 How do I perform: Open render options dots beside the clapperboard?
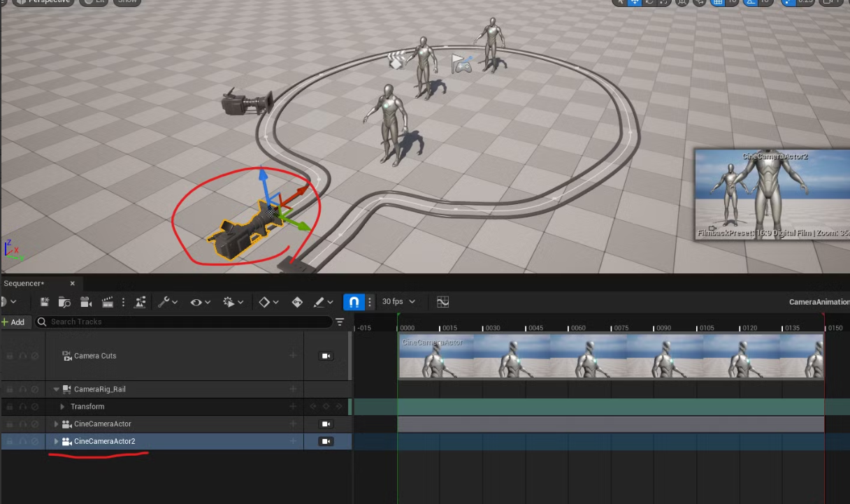[x=124, y=302]
